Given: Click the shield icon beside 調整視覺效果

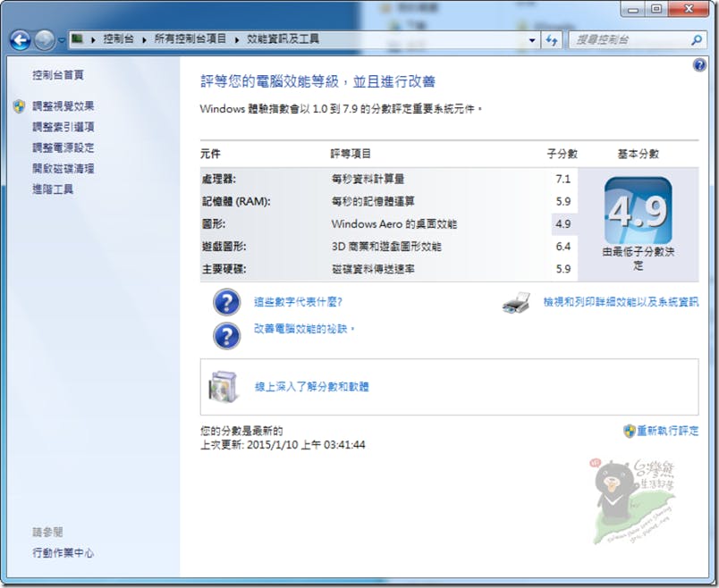Looking at the screenshot, I should click(x=20, y=106).
